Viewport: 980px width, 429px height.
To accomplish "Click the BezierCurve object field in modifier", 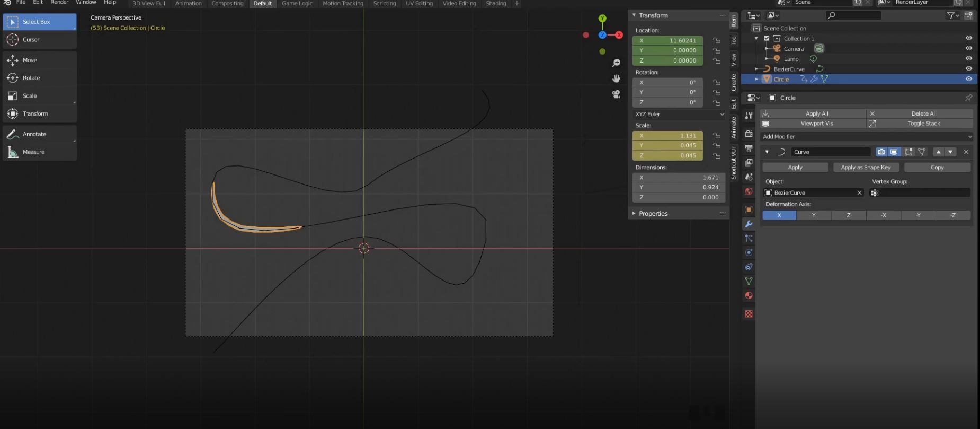I will [x=810, y=193].
